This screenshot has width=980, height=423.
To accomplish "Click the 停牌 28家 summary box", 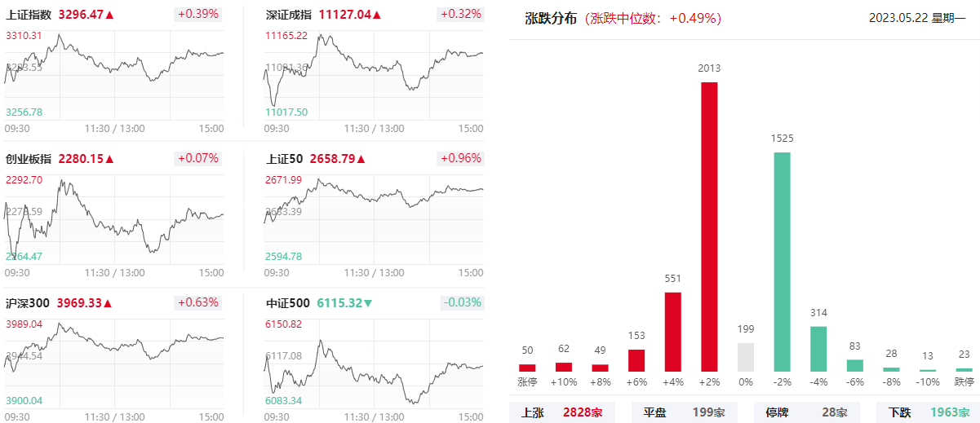I will 808,412.
